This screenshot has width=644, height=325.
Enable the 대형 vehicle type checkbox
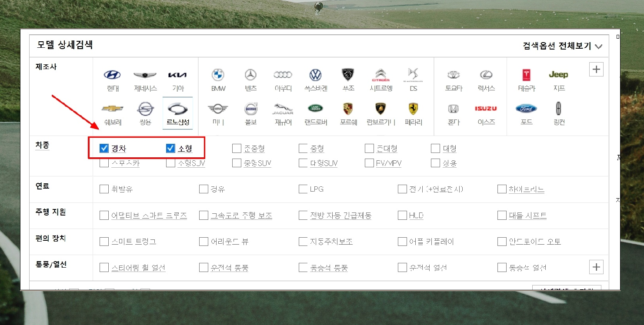click(x=436, y=149)
